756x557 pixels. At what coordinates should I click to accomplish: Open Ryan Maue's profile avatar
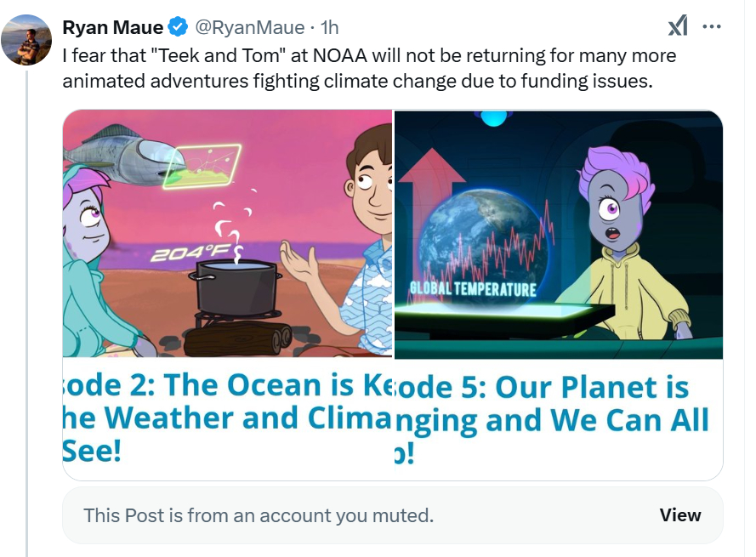26,39
